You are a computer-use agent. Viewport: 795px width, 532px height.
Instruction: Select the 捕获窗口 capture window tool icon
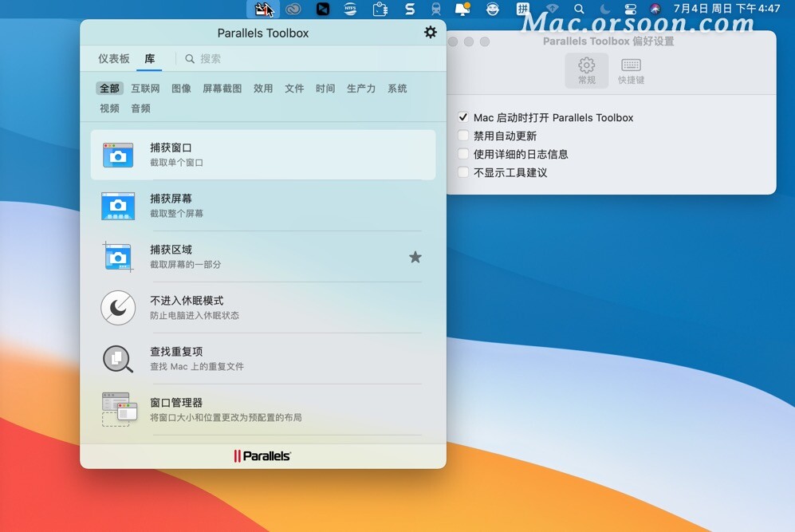(118, 155)
